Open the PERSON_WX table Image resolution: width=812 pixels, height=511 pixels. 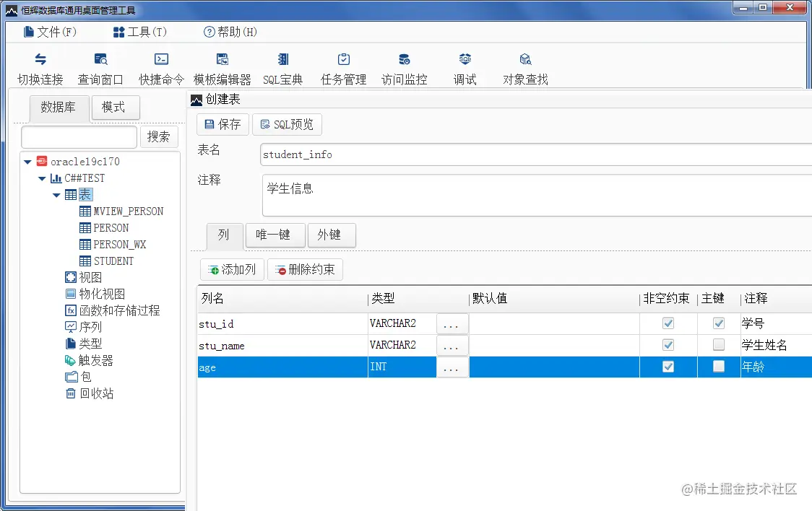coord(120,244)
